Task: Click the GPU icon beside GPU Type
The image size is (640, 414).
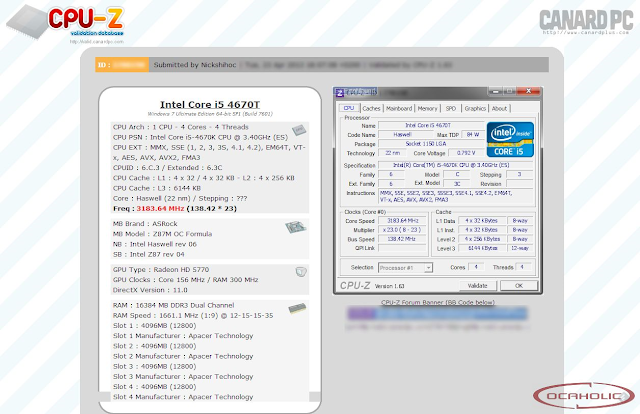Action: coord(301,272)
